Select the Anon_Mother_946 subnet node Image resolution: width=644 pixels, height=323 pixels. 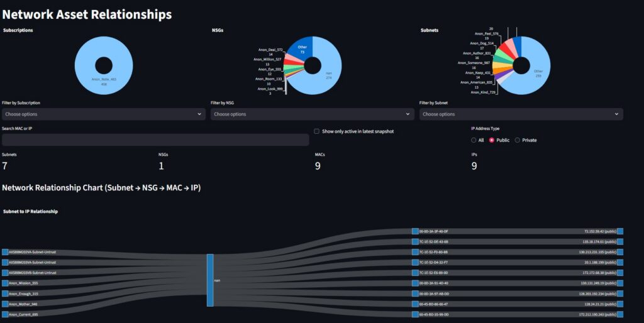5,304
